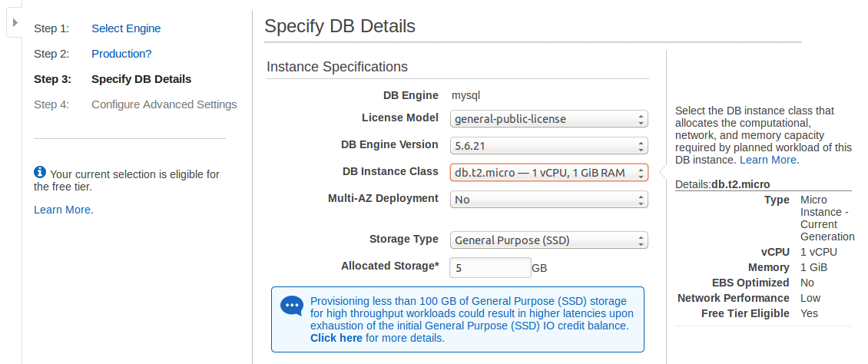Open the Storage Type dropdown
The height and width of the screenshot is (364, 868).
pyautogui.click(x=548, y=240)
